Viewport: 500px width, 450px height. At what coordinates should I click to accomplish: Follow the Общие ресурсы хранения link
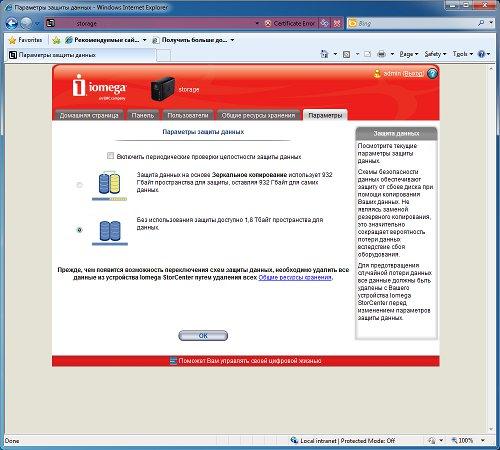pos(295,277)
